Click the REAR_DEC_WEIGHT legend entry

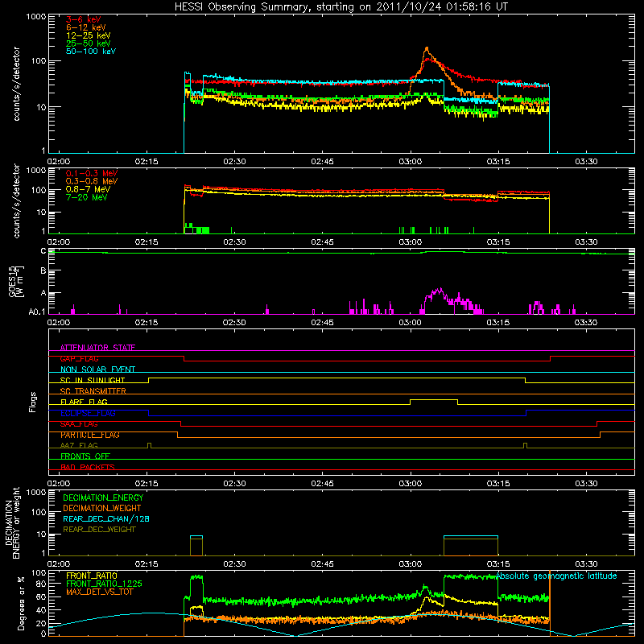(x=99, y=530)
